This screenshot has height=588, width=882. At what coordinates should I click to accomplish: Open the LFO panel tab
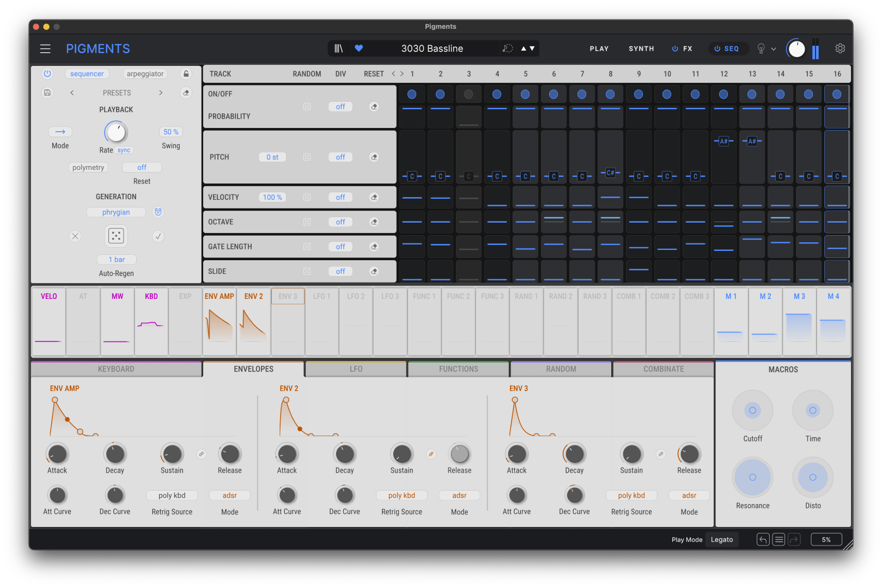click(355, 369)
